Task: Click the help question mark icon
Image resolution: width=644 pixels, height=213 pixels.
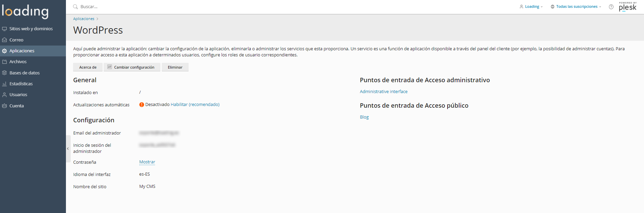Action: click(x=611, y=7)
